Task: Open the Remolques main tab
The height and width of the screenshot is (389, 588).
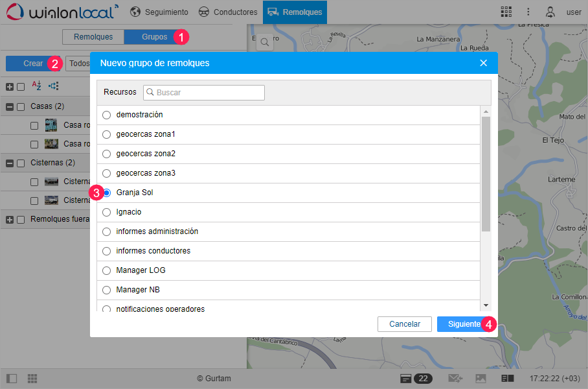Action: 295,12
